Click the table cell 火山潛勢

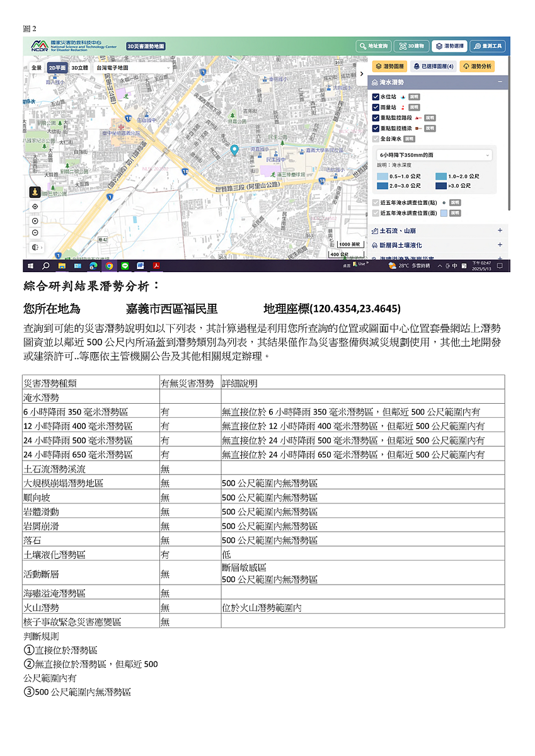tap(91, 607)
